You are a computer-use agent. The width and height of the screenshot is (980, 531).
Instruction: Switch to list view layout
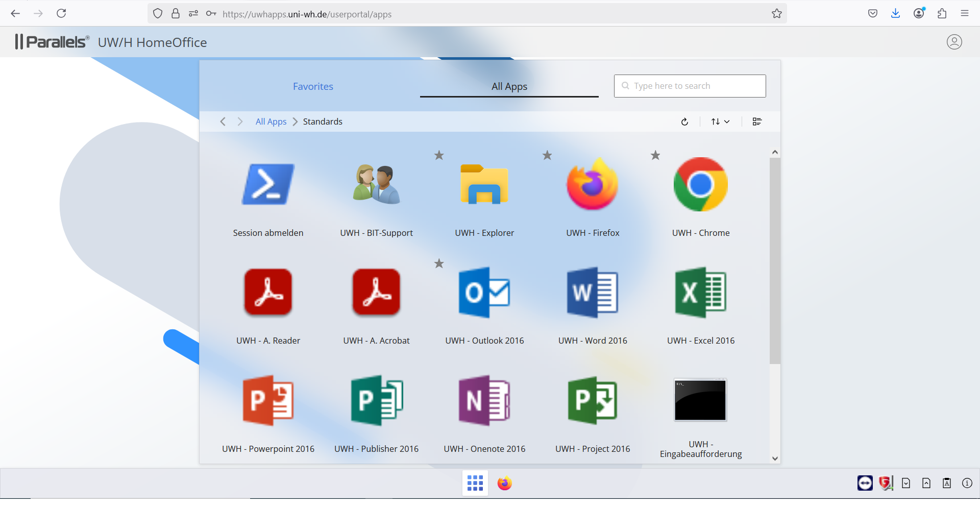[x=757, y=122]
